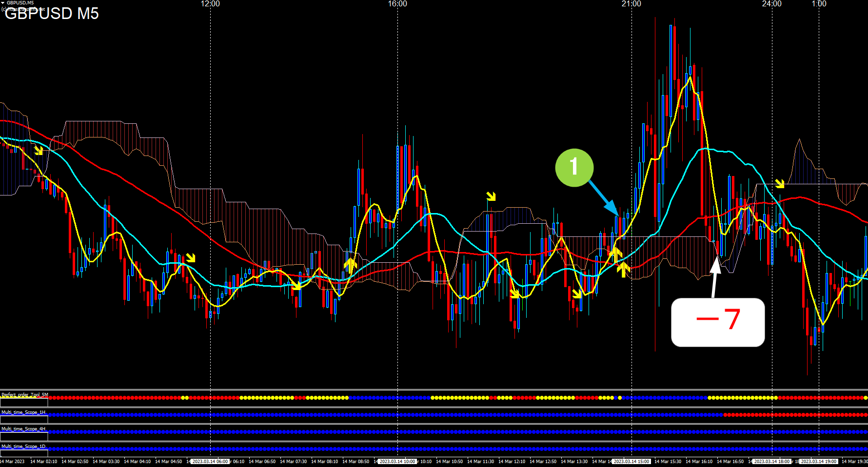Click the 2023.03.14 19:00 period label
This screenshot has height=467, width=868.
click(819, 462)
